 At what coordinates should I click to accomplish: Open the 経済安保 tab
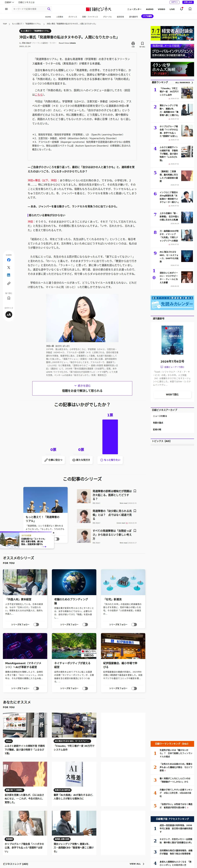click(120, 16)
